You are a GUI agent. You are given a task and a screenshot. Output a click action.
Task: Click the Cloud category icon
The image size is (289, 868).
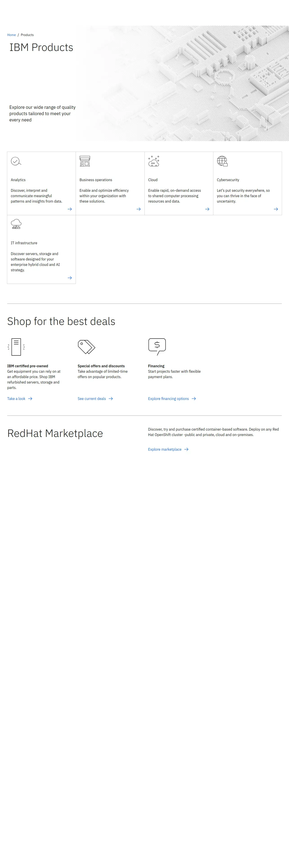[154, 161]
